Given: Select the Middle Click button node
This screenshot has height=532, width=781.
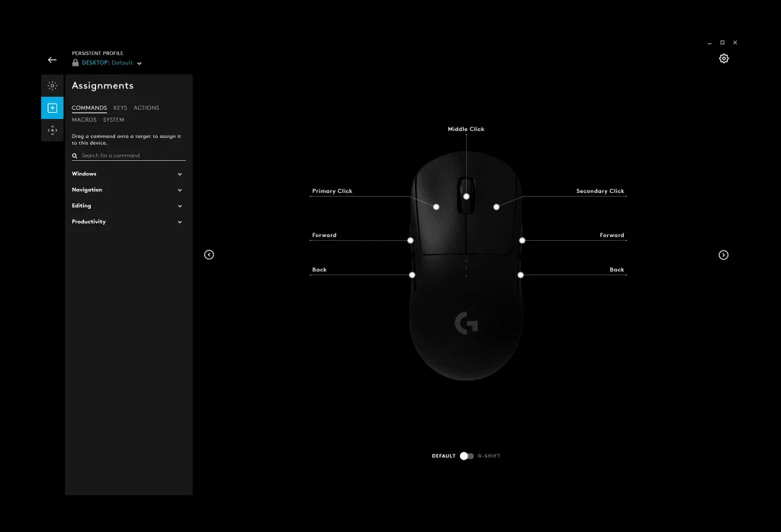Looking at the screenshot, I should click(466, 196).
